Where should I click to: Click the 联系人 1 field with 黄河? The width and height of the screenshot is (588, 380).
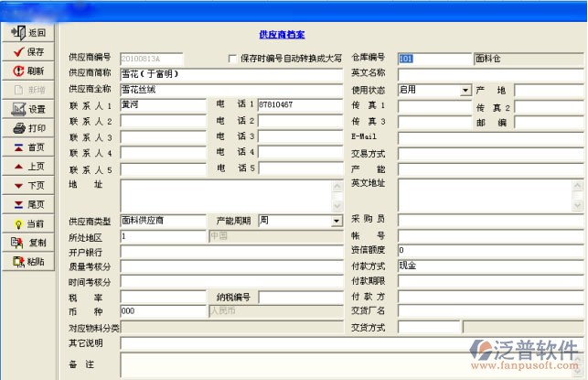[x=163, y=105]
